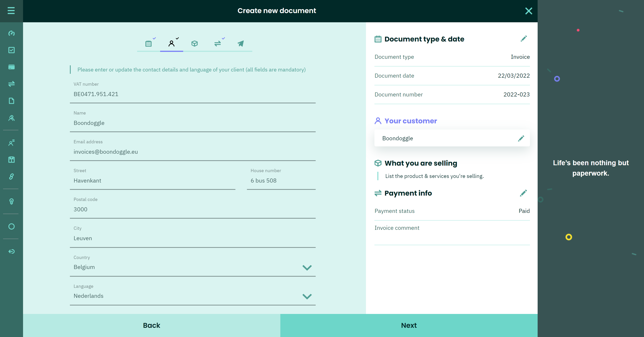Edit Document type & date section

(524, 39)
